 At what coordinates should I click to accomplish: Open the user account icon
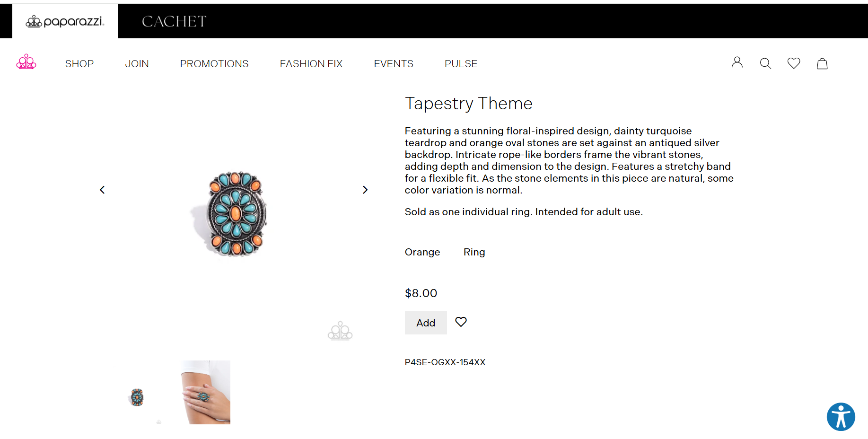tap(737, 62)
